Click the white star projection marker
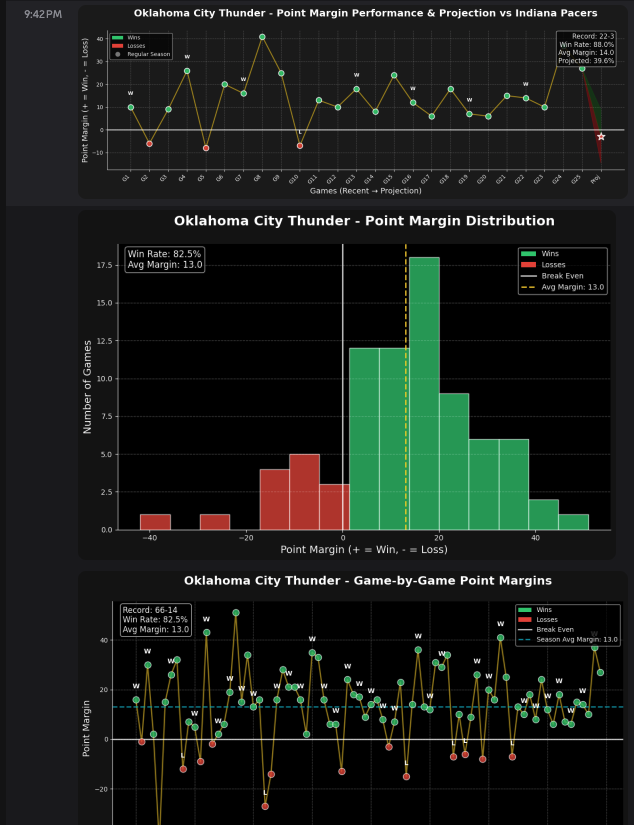The width and height of the screenshot is (634, 825). (601, 137)
